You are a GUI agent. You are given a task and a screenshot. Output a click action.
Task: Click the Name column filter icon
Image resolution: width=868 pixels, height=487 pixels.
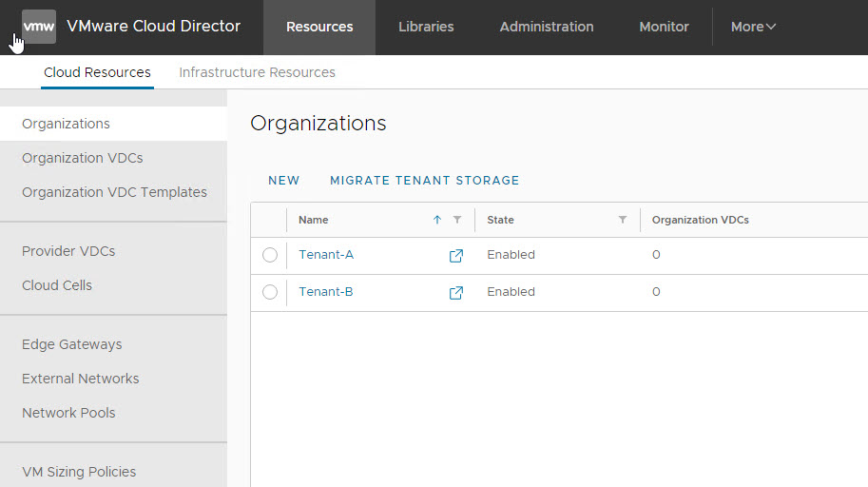[457, 220]
